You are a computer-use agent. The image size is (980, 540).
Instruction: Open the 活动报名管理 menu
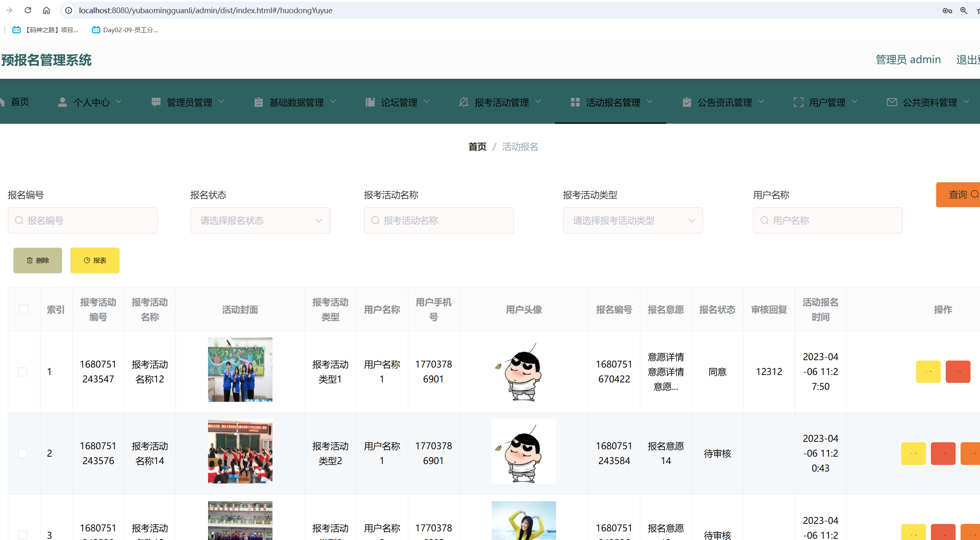click(611, 101)
